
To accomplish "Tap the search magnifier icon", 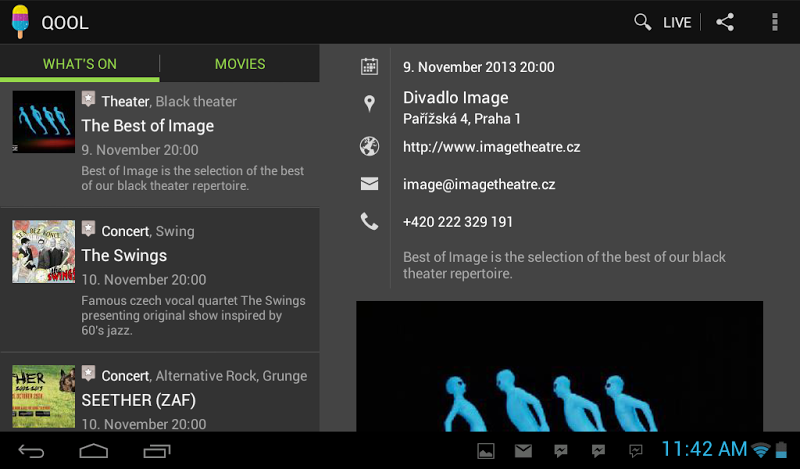I will pos(642,22).
